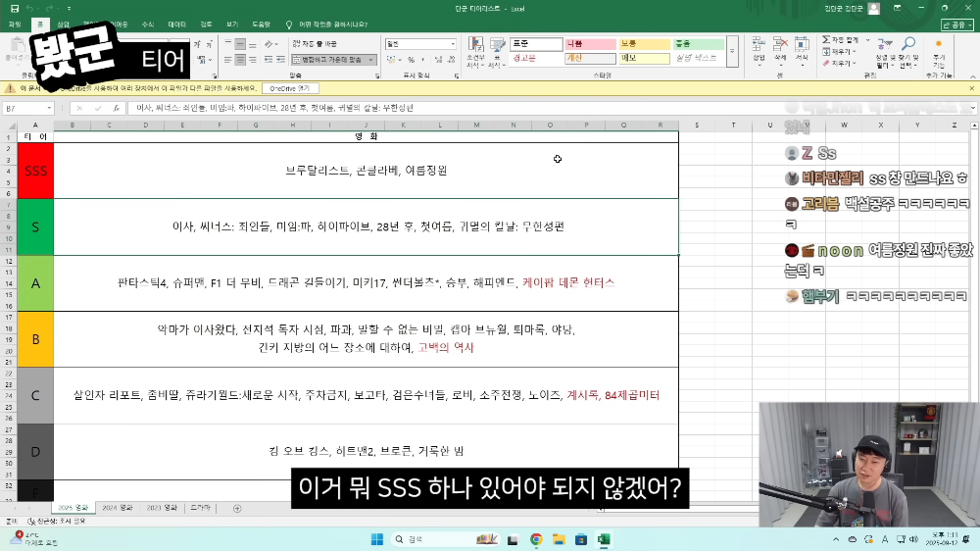This screenshot has width=980, height=551.
Task: Apply the 메모 (Note) cell style
Action: pyautogui.click(x=644, y=58)
